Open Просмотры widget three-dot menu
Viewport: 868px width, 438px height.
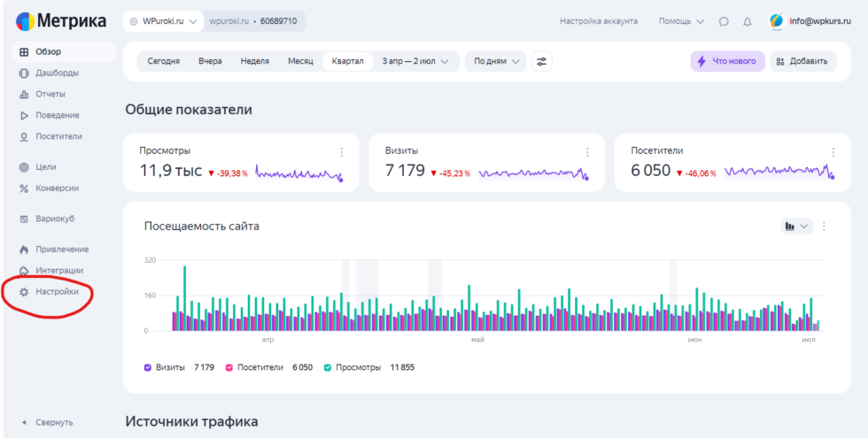(x=341, y=152)
